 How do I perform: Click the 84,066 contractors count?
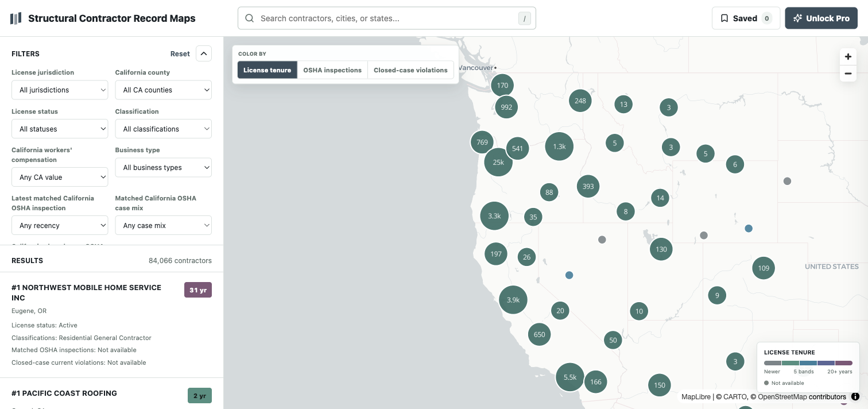180,261
